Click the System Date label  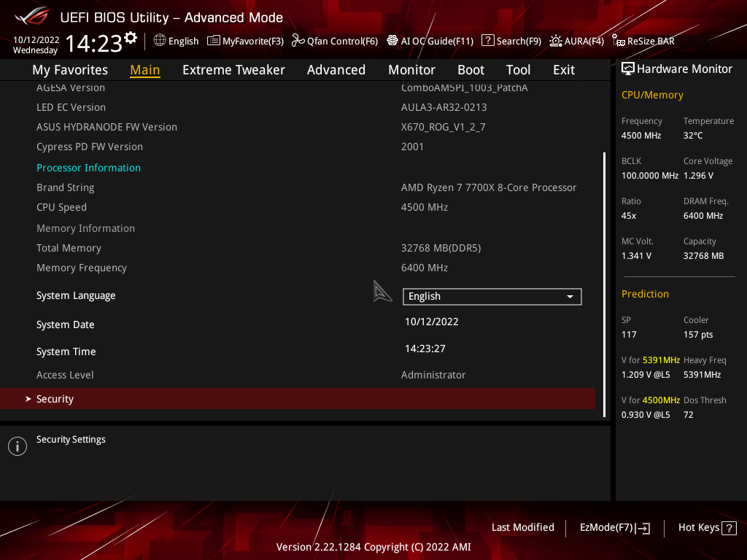[65, 324]
